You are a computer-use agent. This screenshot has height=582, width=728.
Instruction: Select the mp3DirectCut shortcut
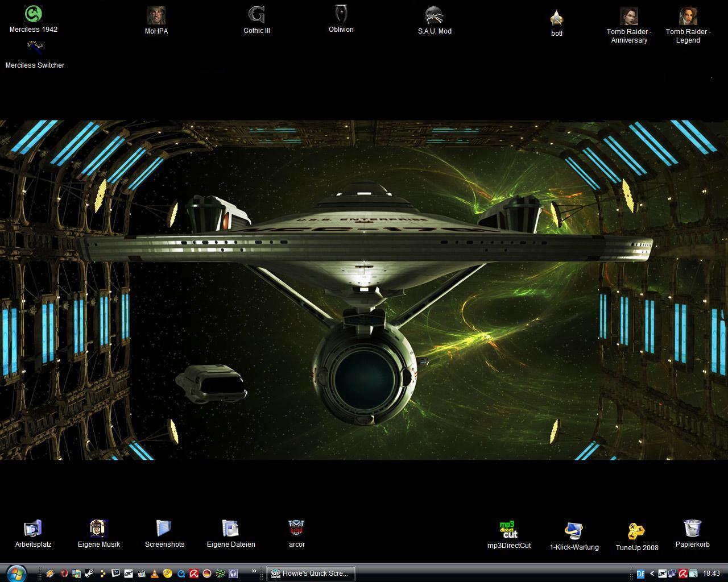coord(509,535)
